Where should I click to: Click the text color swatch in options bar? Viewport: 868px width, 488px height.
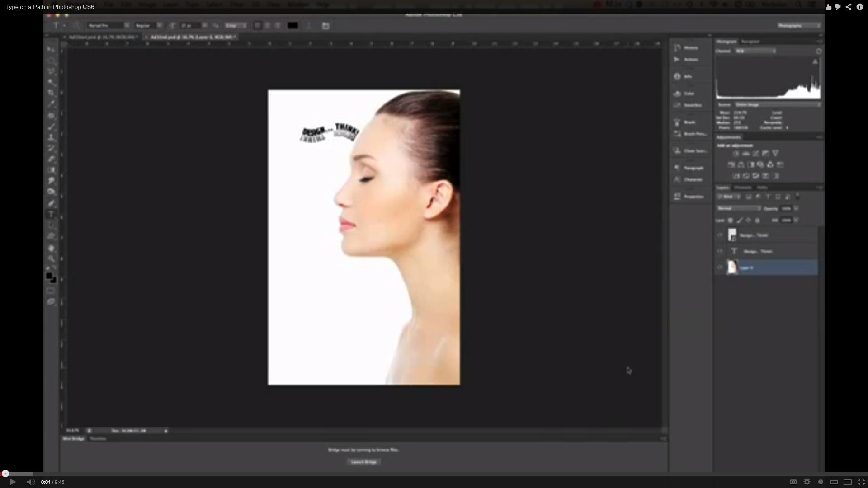pos(292,26)
